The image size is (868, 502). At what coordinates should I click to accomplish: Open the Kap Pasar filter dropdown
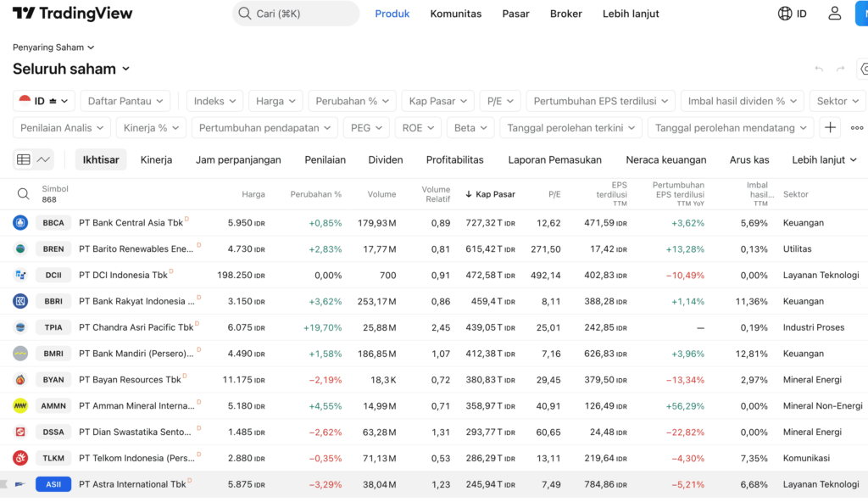(x=438, y=101)
